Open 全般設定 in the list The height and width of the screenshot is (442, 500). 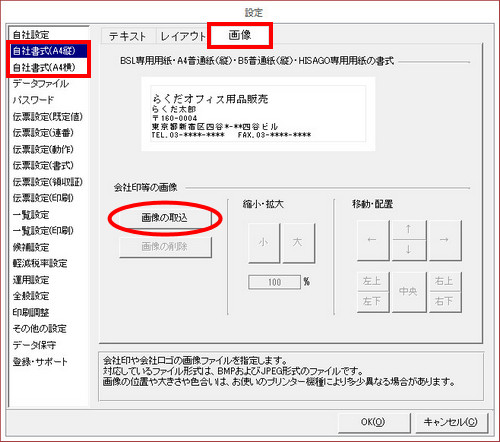point(31,296)
